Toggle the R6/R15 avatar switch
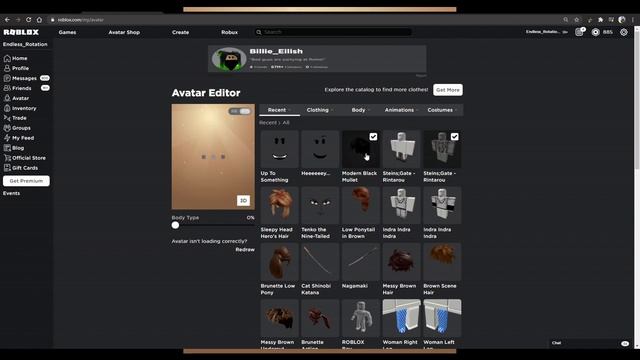This screenshot has width=640, height=360. [240, 111]
